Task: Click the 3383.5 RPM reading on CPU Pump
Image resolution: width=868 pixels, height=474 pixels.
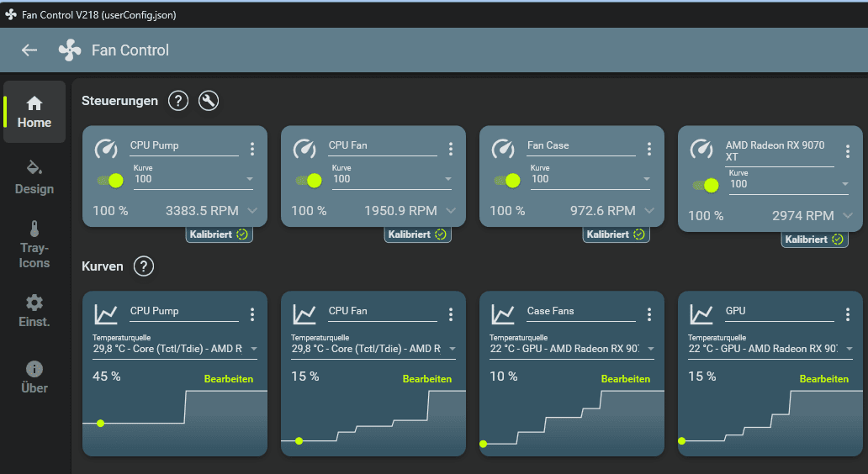Action: tap(202, 211)
